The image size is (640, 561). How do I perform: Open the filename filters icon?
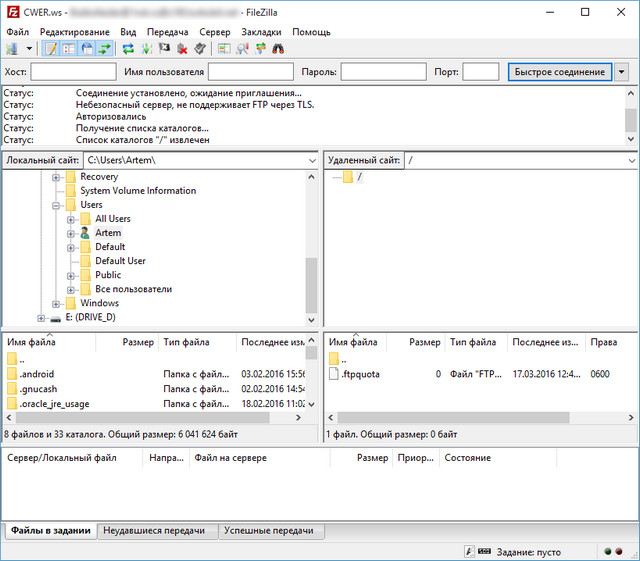click(224, 48)
